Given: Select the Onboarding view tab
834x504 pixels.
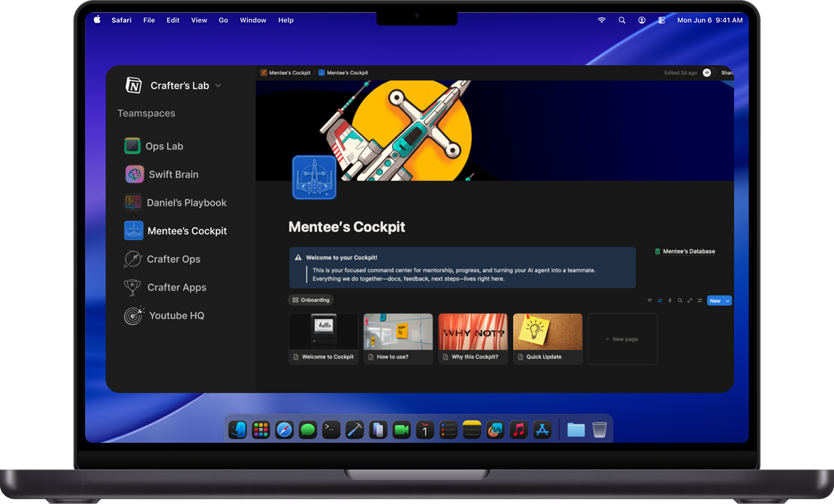Looking at the screenshot, I should click(311, 300).
